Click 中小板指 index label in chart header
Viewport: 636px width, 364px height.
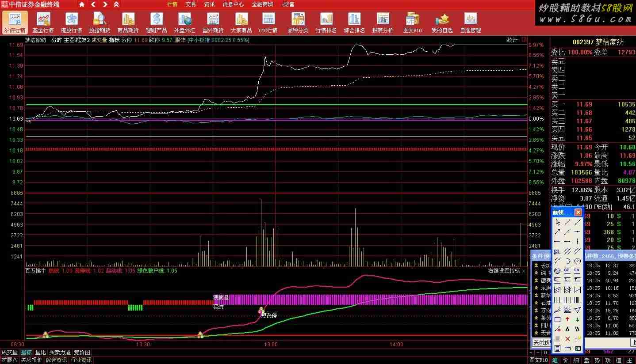(x=200, y=40)
